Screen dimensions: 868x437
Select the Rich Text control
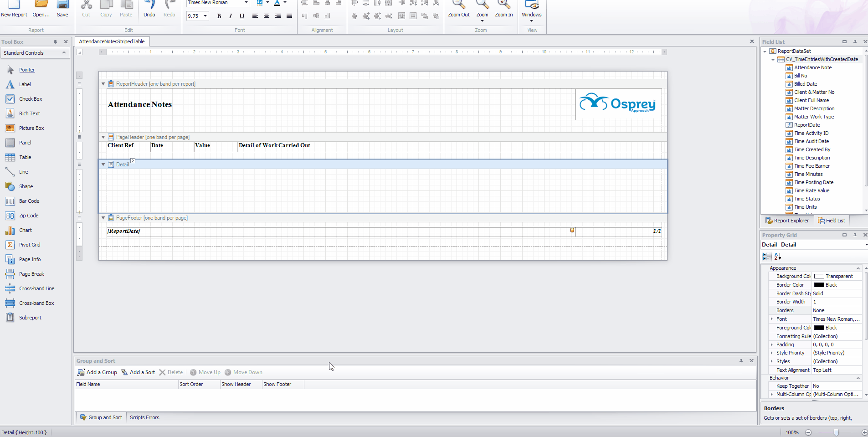(30, 113)
